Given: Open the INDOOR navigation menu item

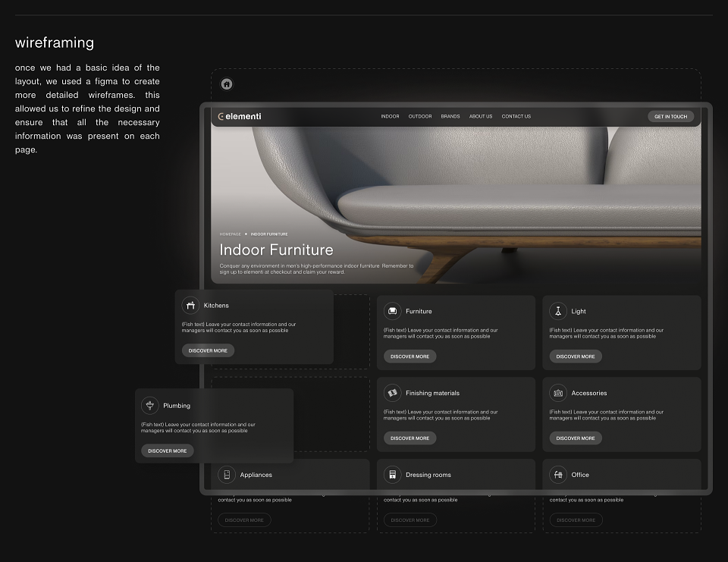Looking at the screenshot, I should tap(390, 117).
